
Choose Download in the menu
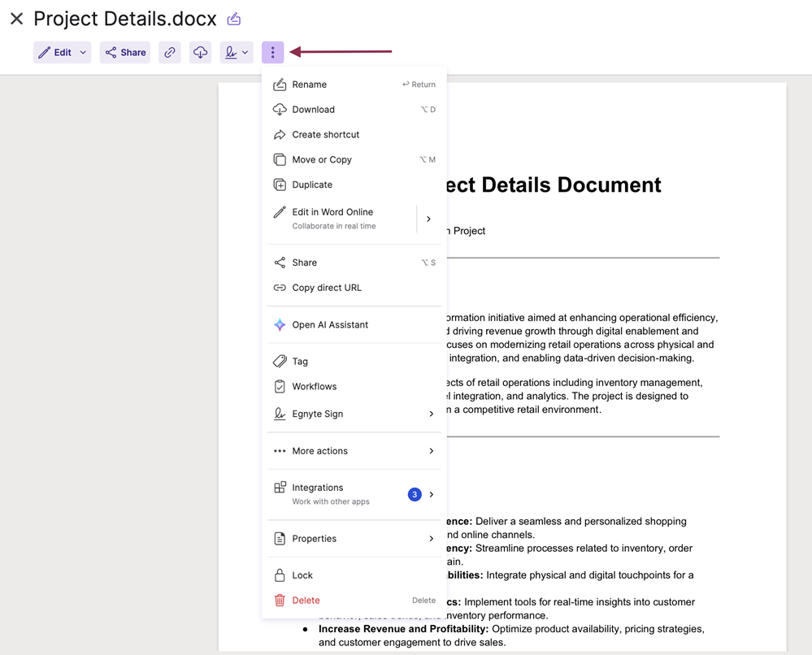point(354,109)
